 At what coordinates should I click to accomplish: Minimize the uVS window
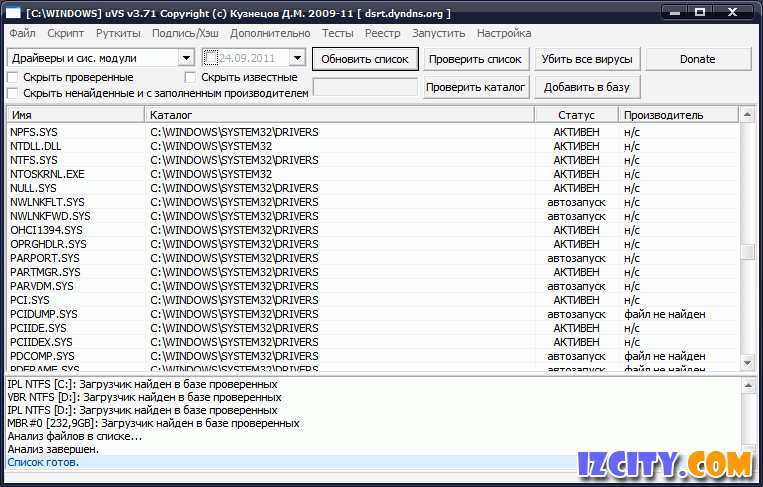click(674, 13)
